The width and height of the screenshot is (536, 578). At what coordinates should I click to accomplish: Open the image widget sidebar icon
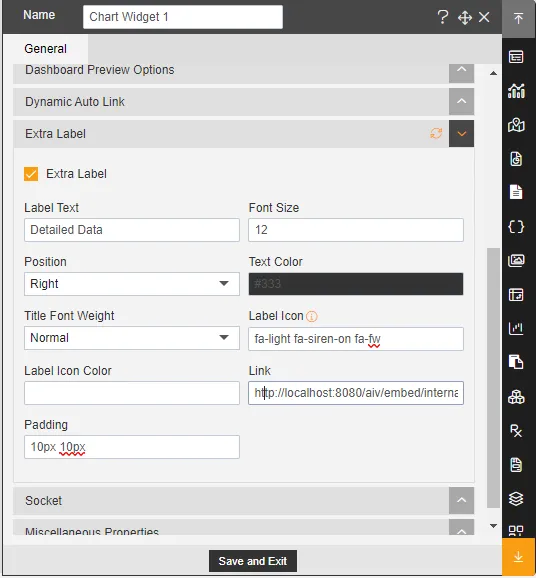click(516, 261)
